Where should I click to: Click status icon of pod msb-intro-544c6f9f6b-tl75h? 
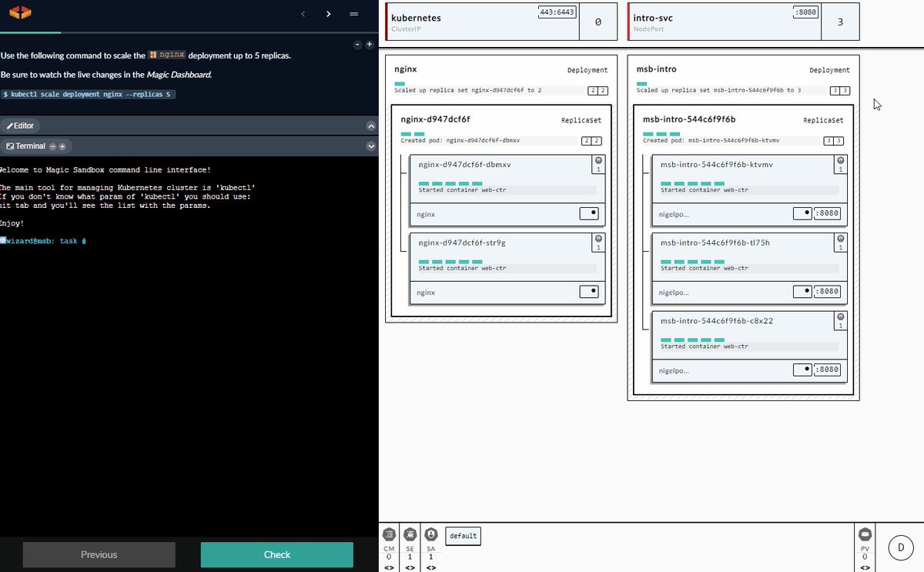click(x=840, y=239)
